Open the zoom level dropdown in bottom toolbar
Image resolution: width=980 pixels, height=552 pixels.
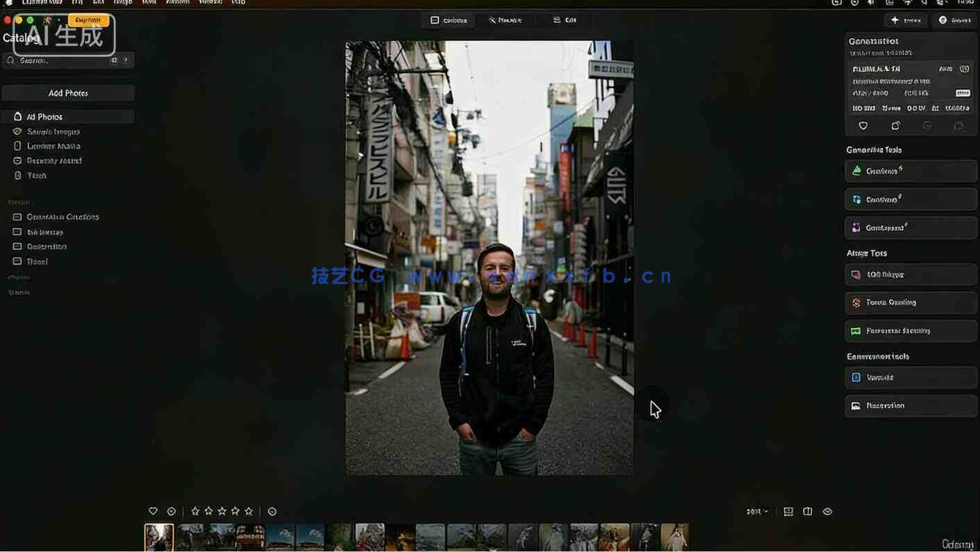[757, 512]
